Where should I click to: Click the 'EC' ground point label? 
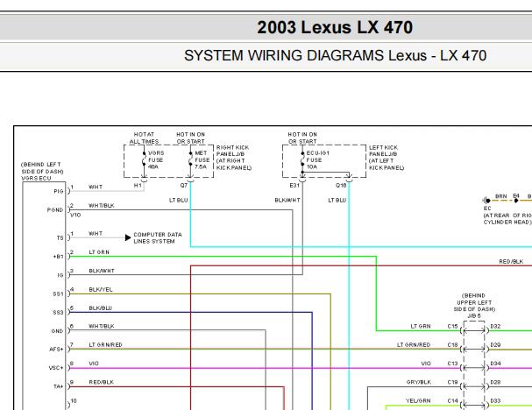pos(487,209)
